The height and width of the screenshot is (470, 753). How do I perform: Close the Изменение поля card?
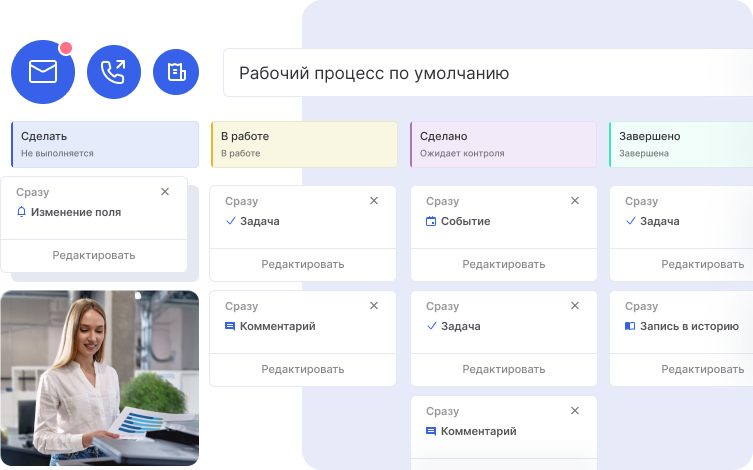(165, 192)
